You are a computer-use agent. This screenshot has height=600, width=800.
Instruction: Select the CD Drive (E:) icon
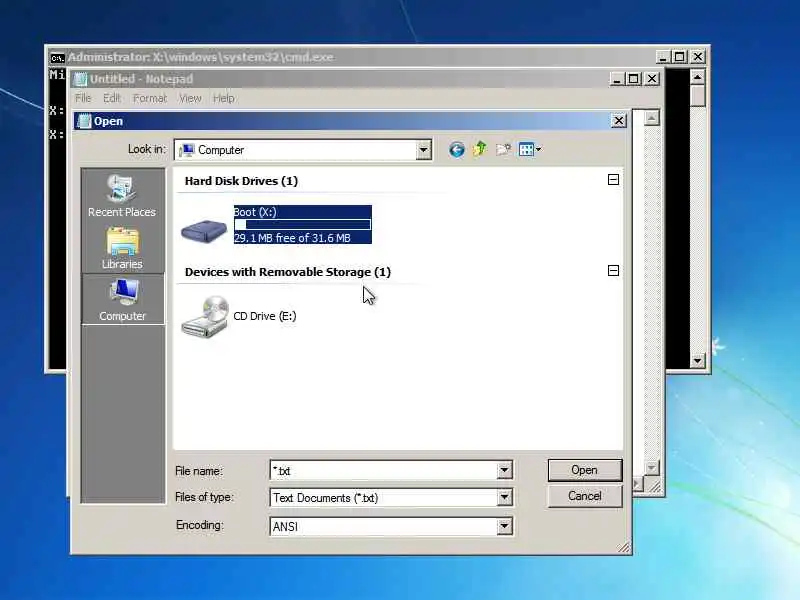click(205, 317)
